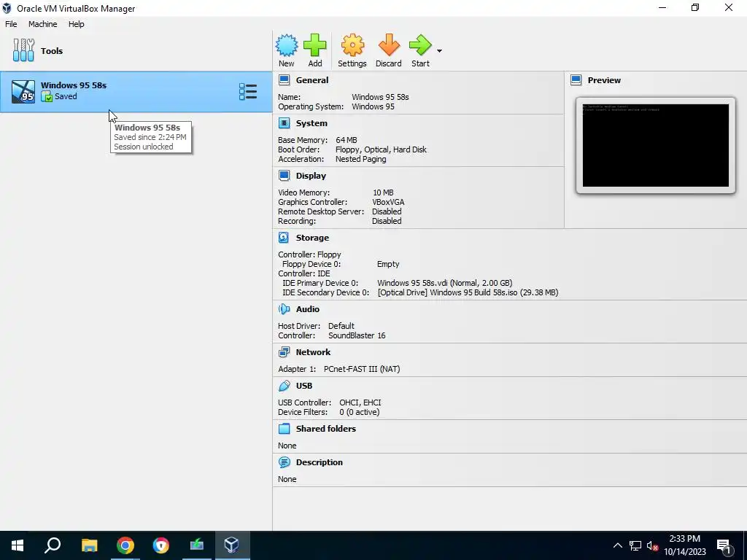Click the Nested Paging acceleration value
The height and width of the screenshot is (560, 747).
(360, 159)
